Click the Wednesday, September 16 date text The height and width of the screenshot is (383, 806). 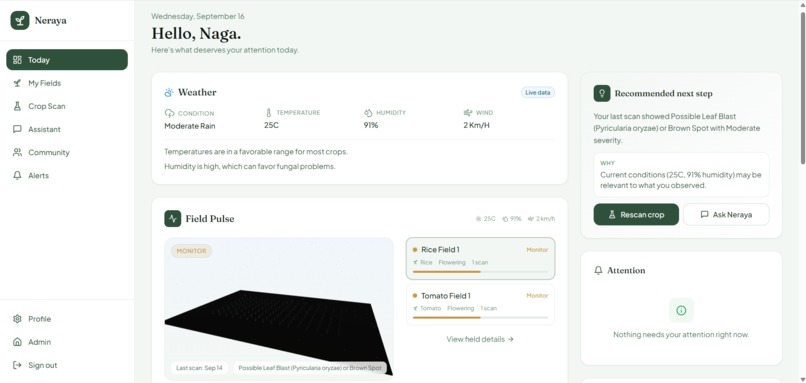(198, 16)
